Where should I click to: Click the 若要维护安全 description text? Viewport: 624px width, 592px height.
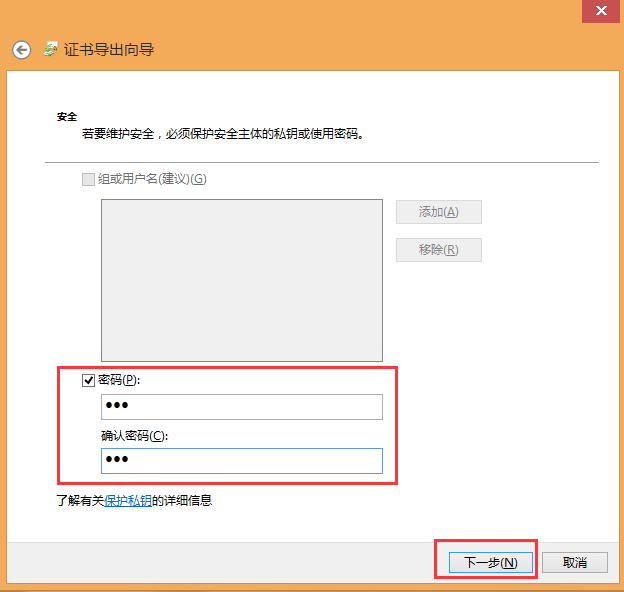point(223,134)
